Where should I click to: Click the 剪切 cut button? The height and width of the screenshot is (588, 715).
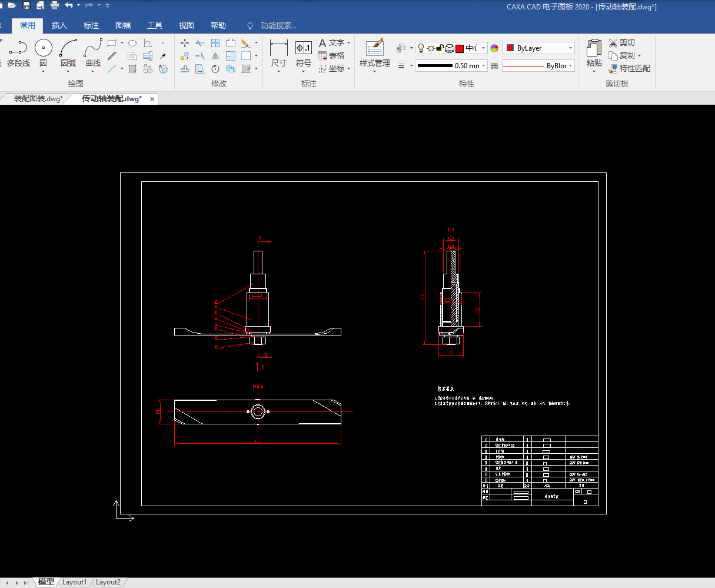(x=622, y=42)
